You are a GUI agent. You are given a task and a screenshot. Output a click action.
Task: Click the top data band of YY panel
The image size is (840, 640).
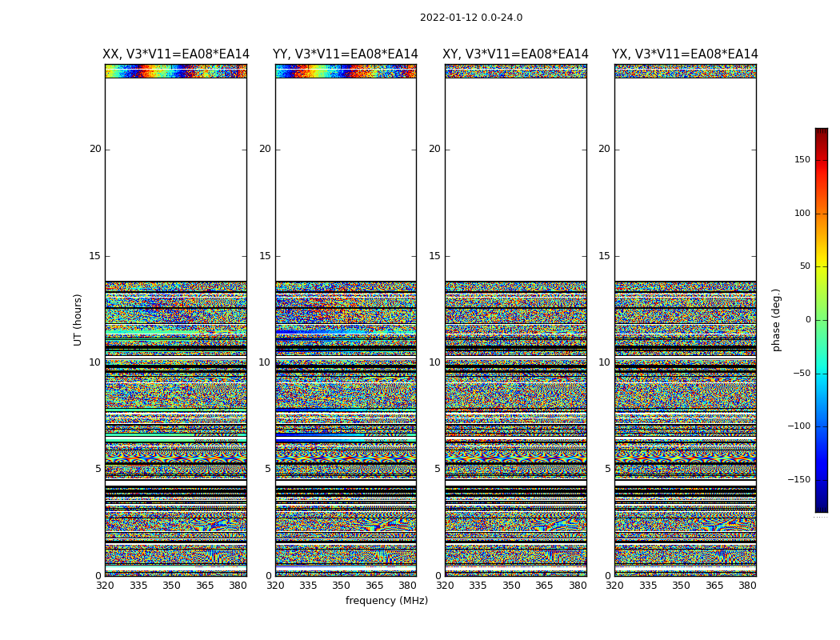(346, 71)
